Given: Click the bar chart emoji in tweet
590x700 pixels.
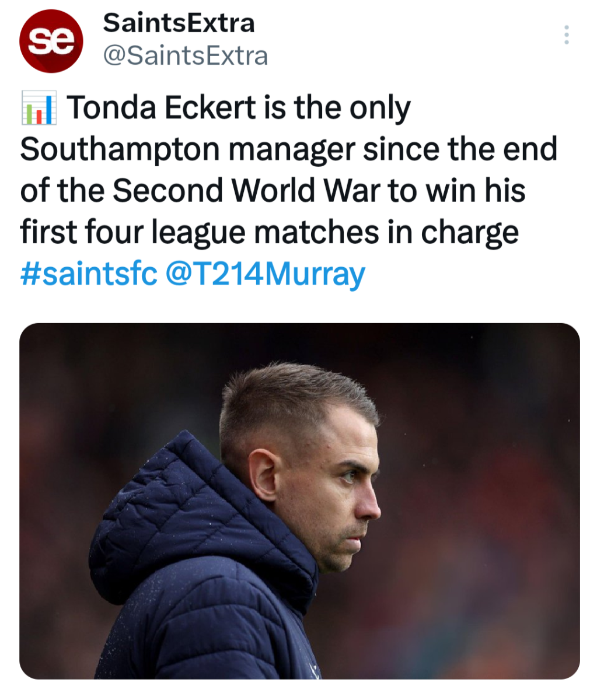Looking at the screenshot, I should click(39, 108).
